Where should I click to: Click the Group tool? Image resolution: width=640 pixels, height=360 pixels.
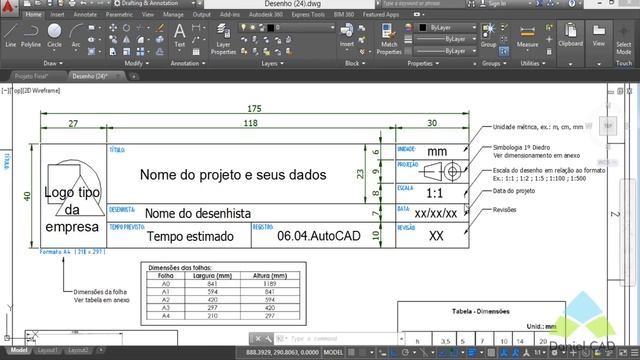(x=488, y=36)
